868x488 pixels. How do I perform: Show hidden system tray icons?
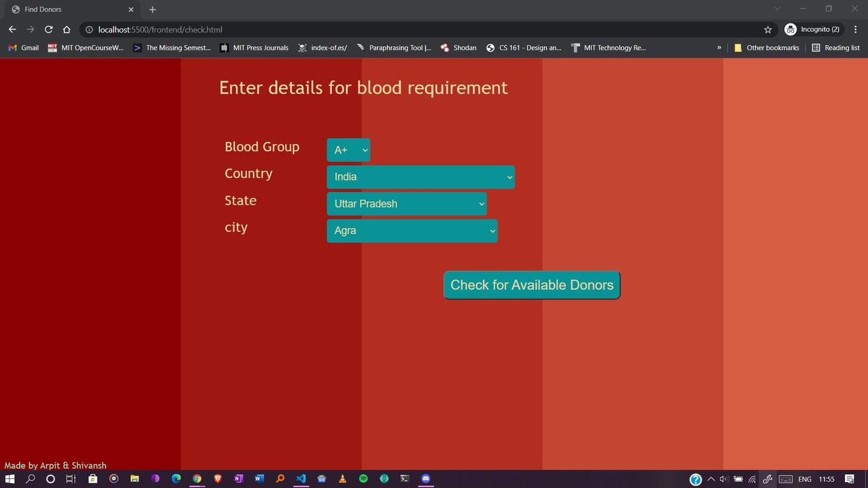click(711, 480)
